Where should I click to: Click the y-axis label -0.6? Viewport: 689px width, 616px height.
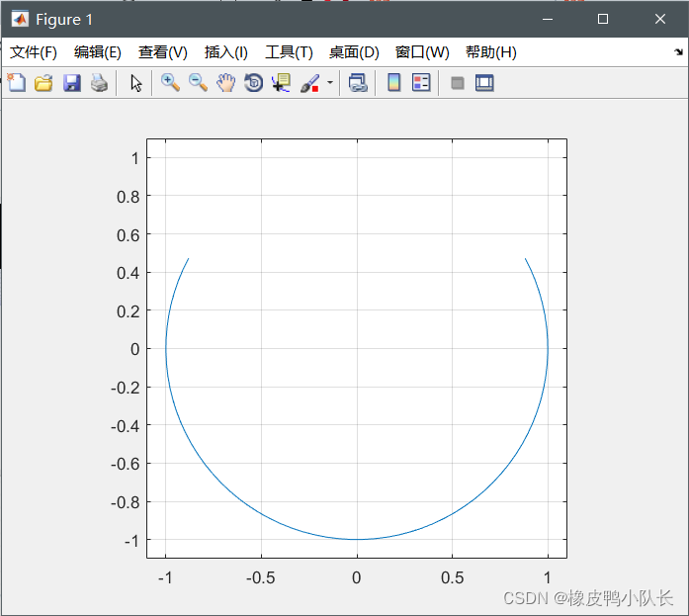click(x=126, y=464)
